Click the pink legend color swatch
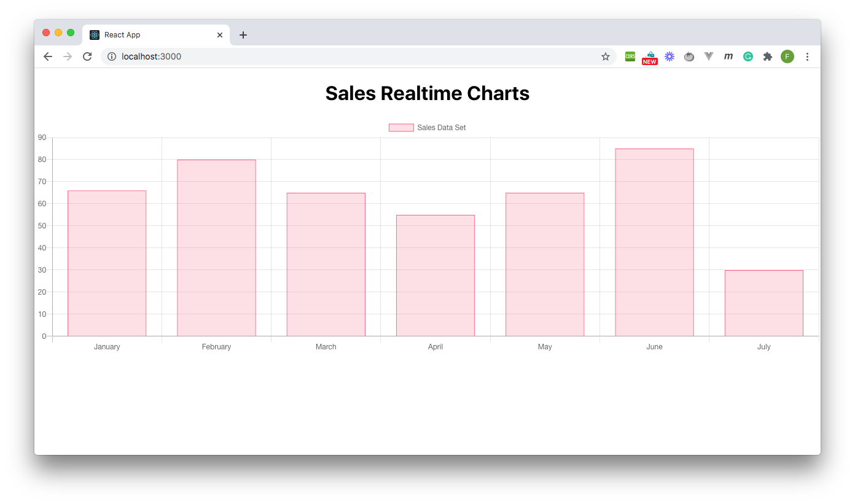Screen dimensions: 855x504 pyautogui.click(x=400, y=127)
